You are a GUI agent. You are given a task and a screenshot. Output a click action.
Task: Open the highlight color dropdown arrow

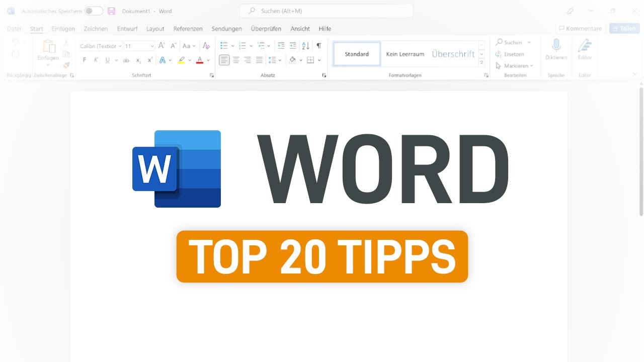point(190,60)
